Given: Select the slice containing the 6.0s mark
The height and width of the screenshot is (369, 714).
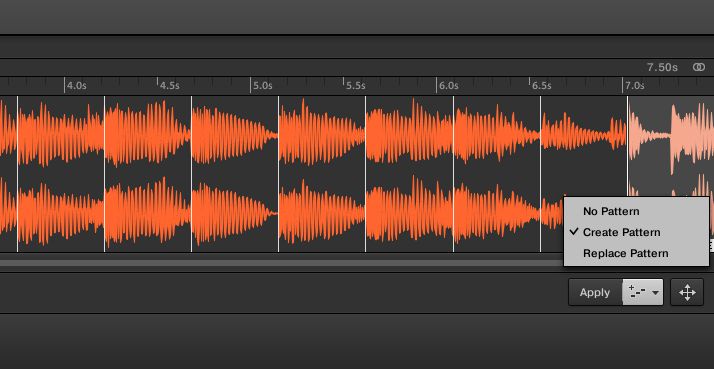Looking at the screenshot, I should 409,173.
